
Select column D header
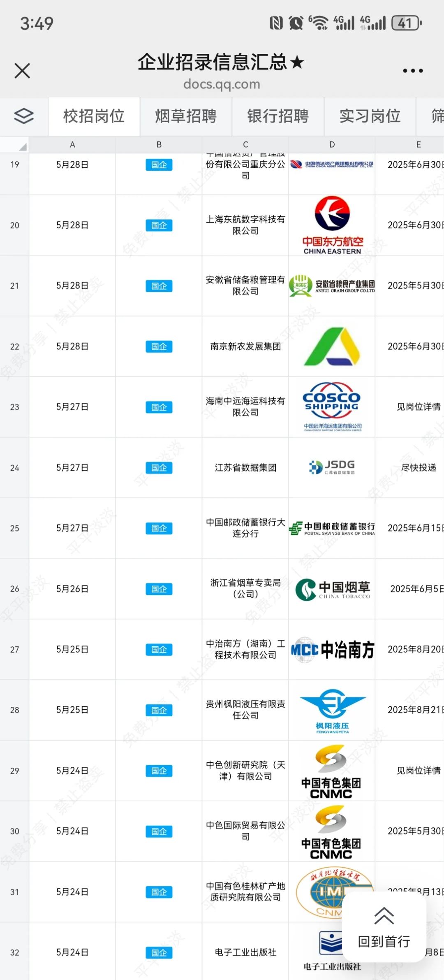pos(332,145)
